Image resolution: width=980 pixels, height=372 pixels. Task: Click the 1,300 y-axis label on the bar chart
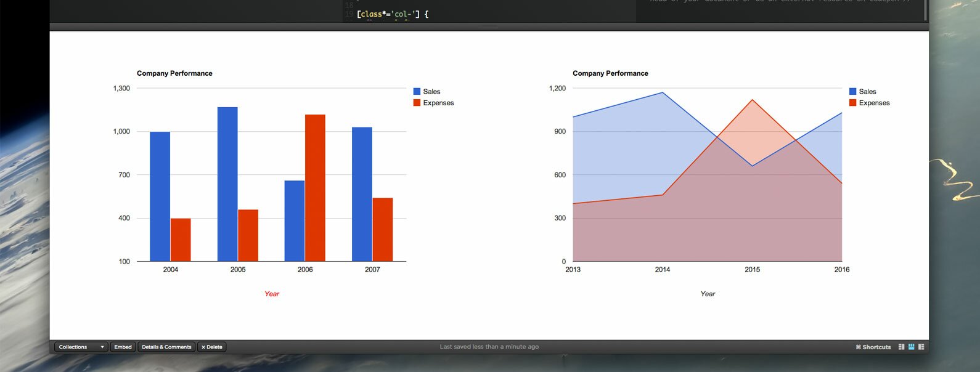(121, 89)
